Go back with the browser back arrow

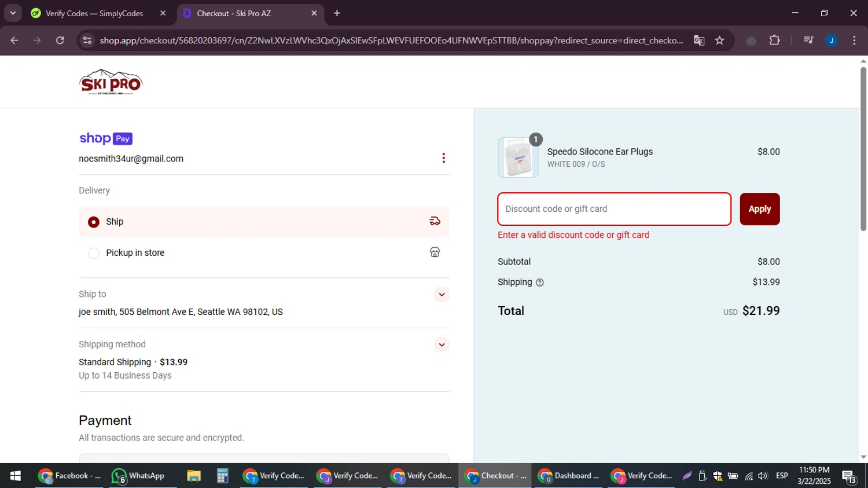pyautogui.click(x=14, y=41)
